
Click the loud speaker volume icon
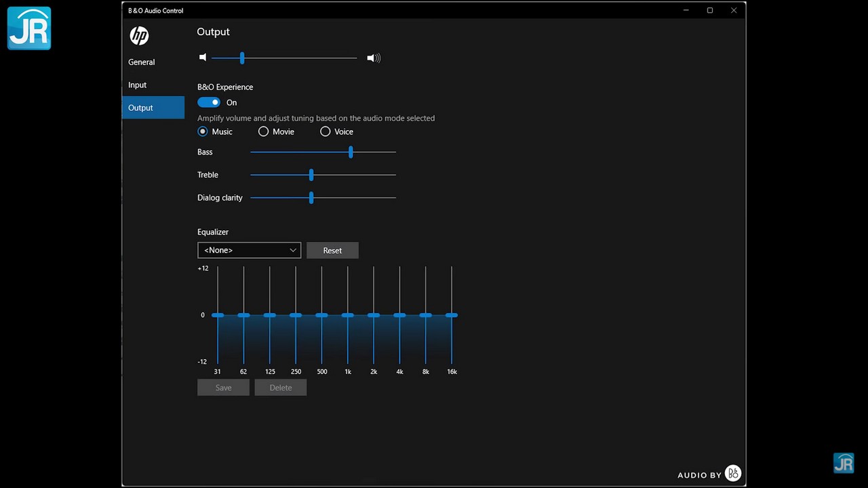tap(374, 58)
